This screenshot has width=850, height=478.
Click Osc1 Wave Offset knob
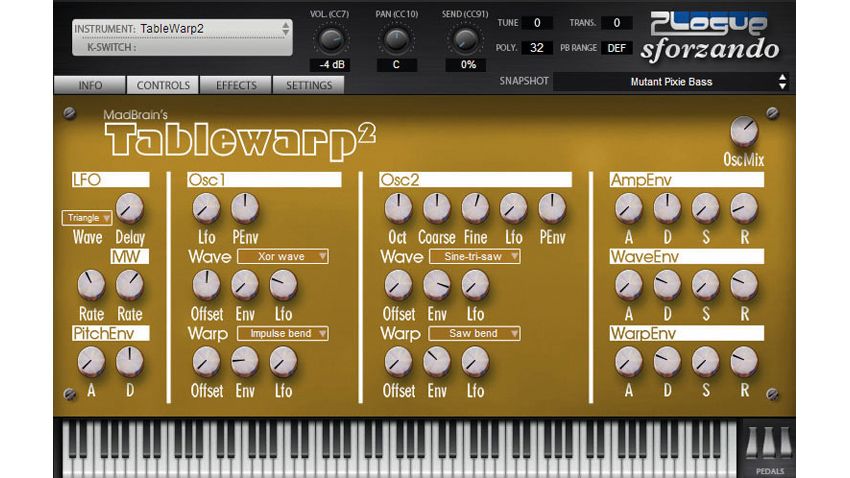click(207, 285)
